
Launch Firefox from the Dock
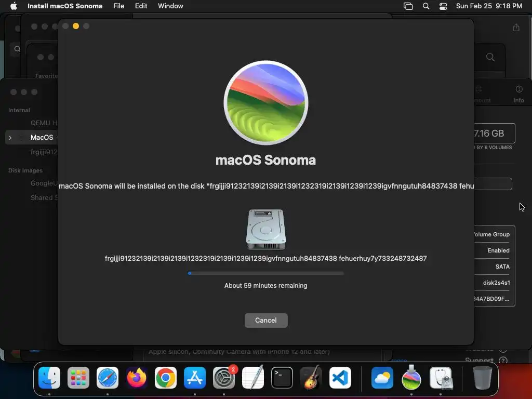[137, 378]
